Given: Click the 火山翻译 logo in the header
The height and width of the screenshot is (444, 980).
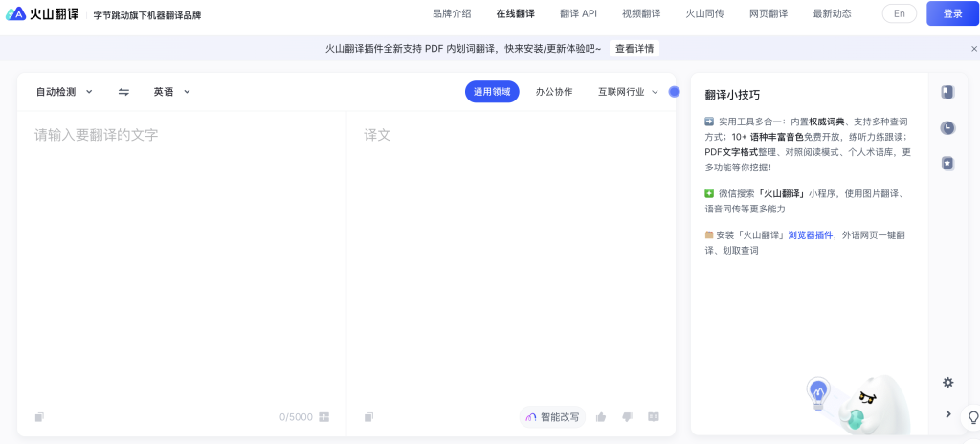Looking at the screenshot, I should (x=43, y=13).
